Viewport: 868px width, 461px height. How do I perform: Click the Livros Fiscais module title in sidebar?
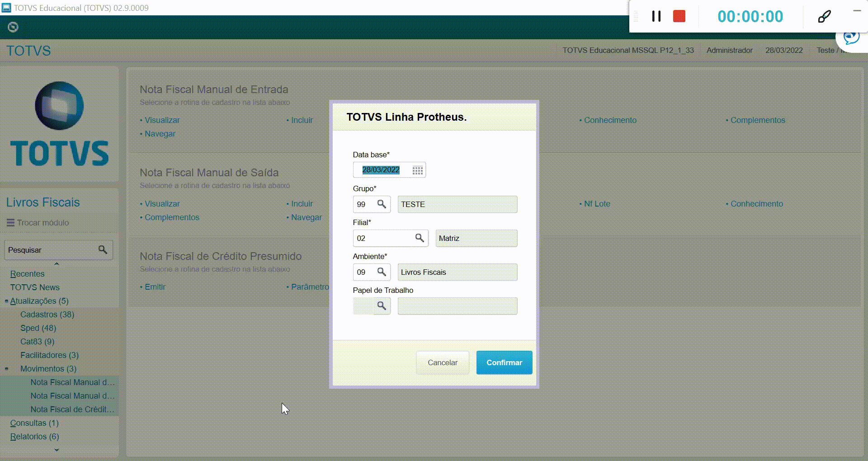click(43, 202)
